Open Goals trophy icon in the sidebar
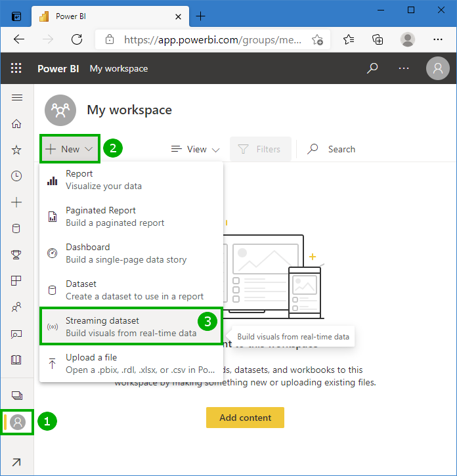 coord(16,254)
